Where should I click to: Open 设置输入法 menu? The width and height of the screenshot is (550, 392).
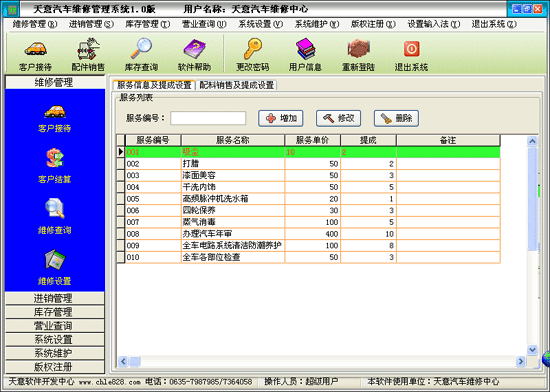point(434,24)
